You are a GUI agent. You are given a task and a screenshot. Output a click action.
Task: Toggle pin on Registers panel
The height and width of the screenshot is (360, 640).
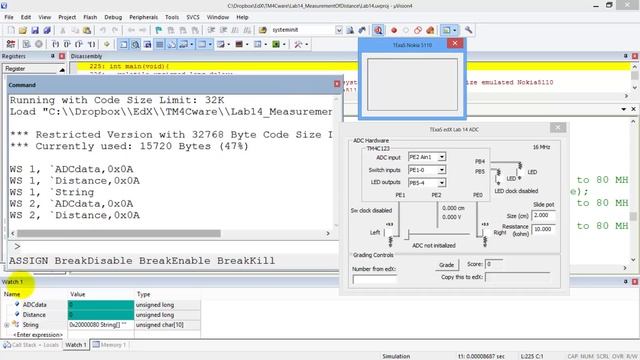[x=52, y=56]
